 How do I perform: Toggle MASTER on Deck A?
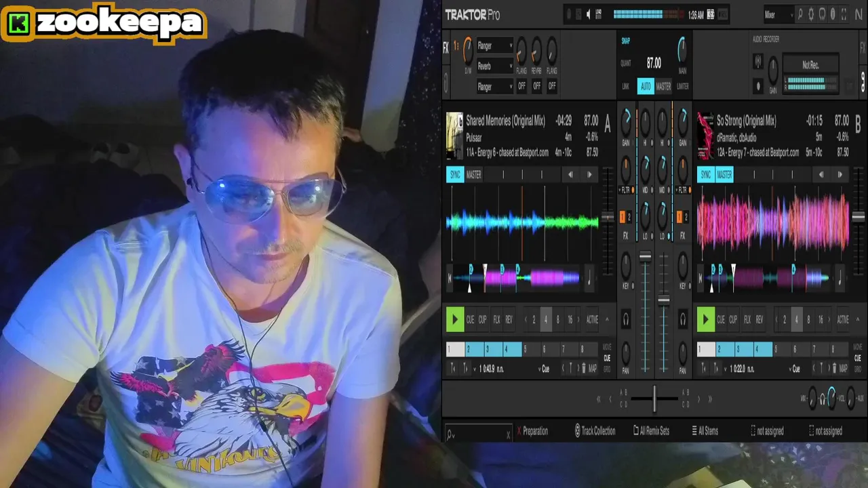(474, 175)
